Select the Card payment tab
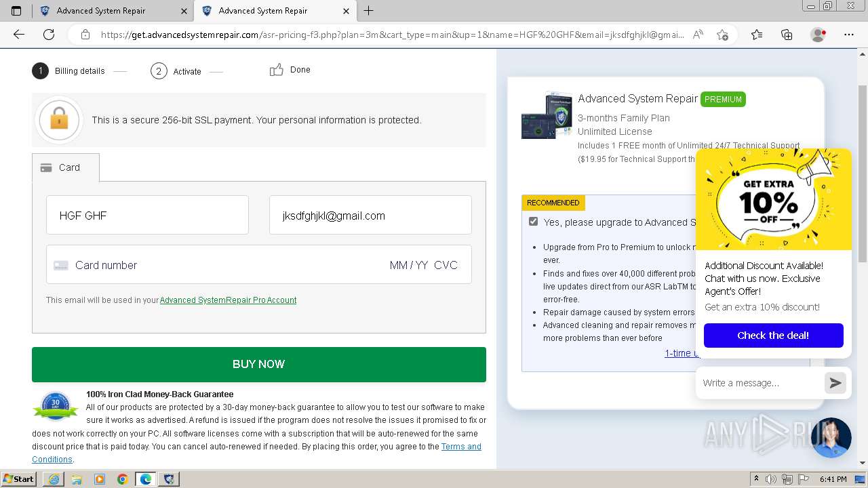 coord(66,167)
